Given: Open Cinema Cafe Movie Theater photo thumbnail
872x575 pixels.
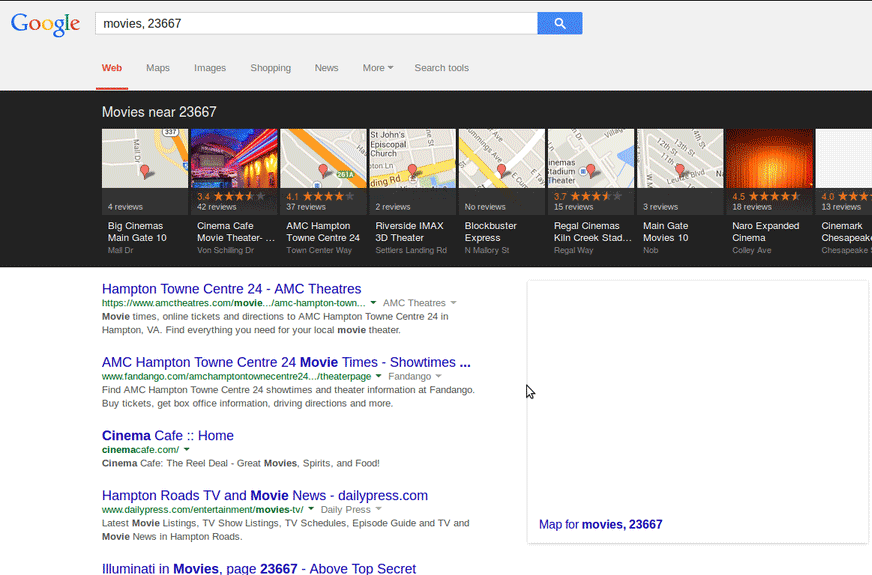Looking at the screenshot, I should (x=234, y=158).
